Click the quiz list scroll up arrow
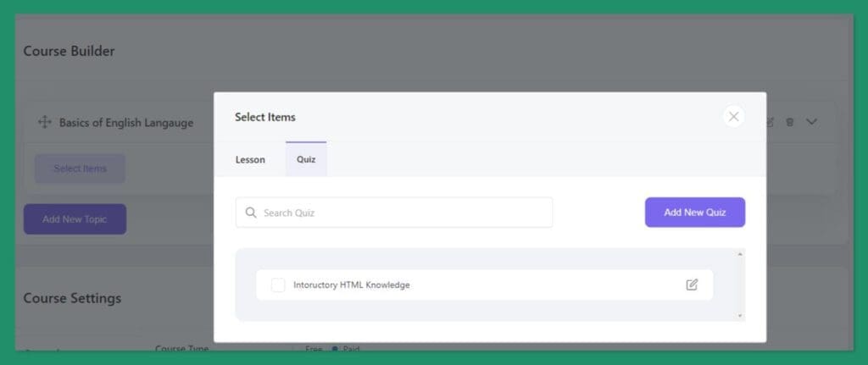The width and height of the screenshot is (868, 365). 740,254
